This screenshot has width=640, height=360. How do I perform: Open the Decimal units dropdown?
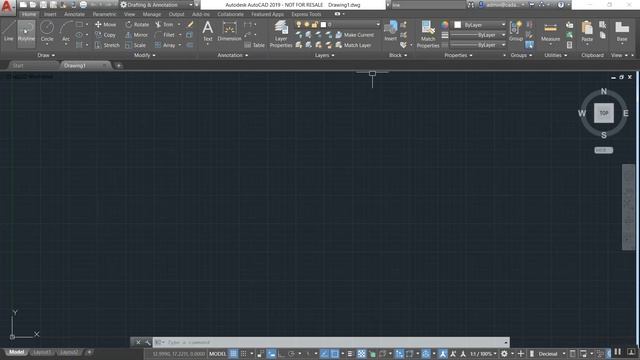551,353
